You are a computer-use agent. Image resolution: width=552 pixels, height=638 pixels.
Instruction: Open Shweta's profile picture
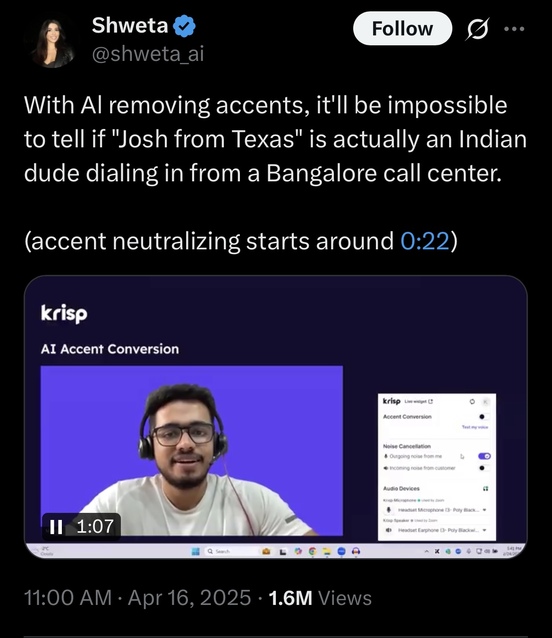pos(52,42)
